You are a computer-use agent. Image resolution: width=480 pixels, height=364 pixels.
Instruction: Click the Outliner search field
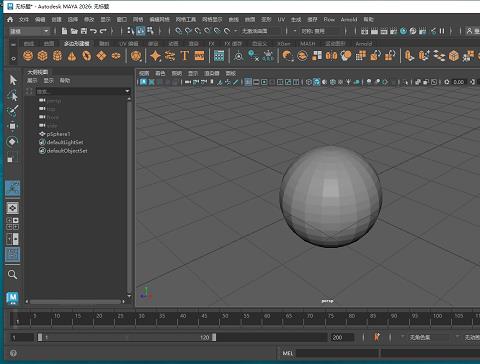[80, 91]
